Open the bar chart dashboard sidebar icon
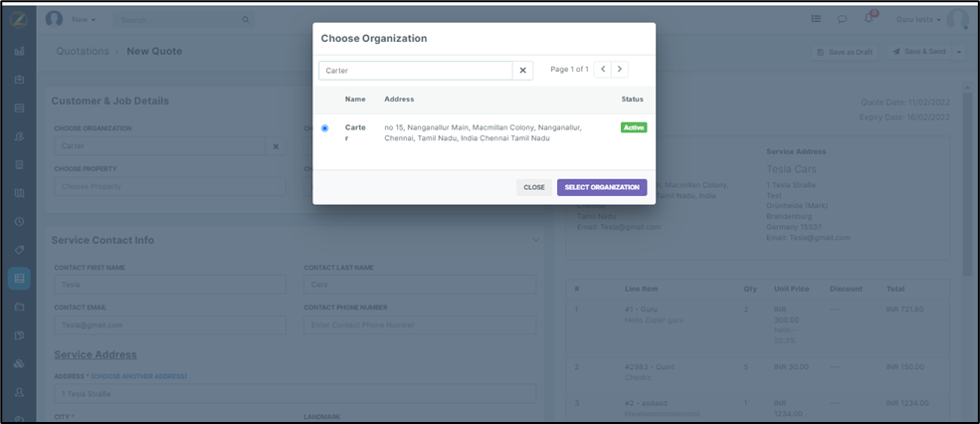 [x=19, y=52]
